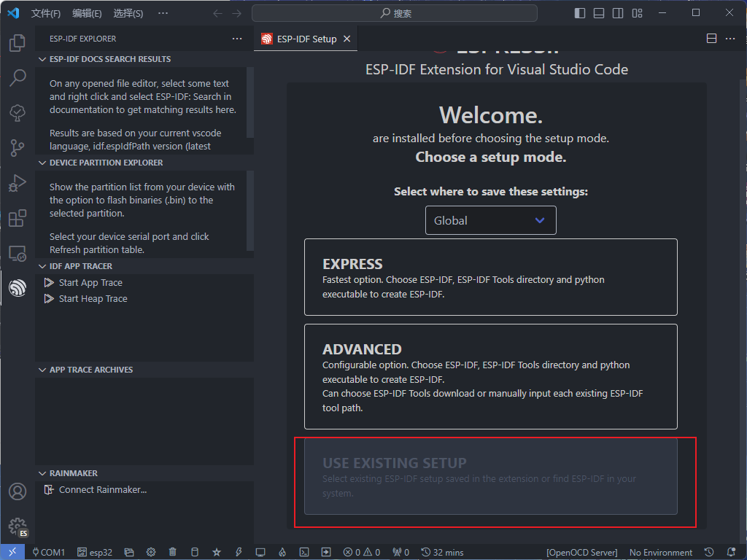This screenshot has height=560, width=747.
Task: Click the history clock icon in status bar
Action: click(x=709, y=553)
